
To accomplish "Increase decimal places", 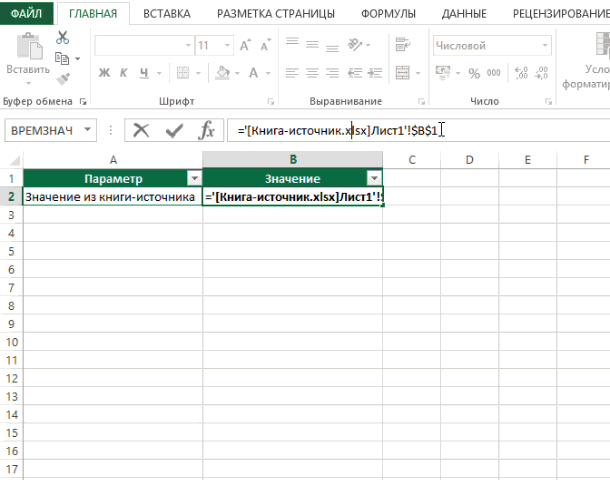I will click(521, 73).
